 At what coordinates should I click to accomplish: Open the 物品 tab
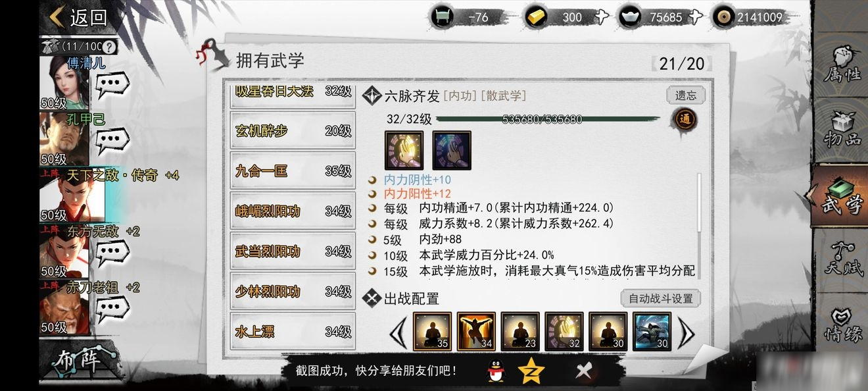click(842, 130)
